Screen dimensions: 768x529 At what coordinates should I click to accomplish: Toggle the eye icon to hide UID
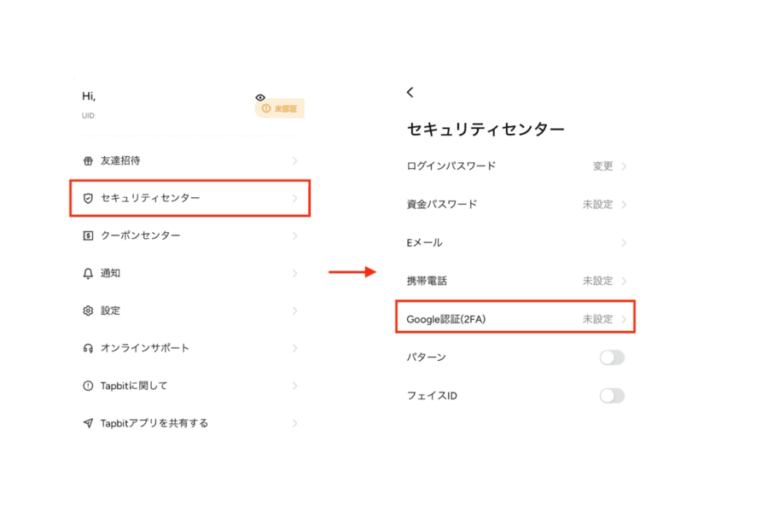point(261,97)
